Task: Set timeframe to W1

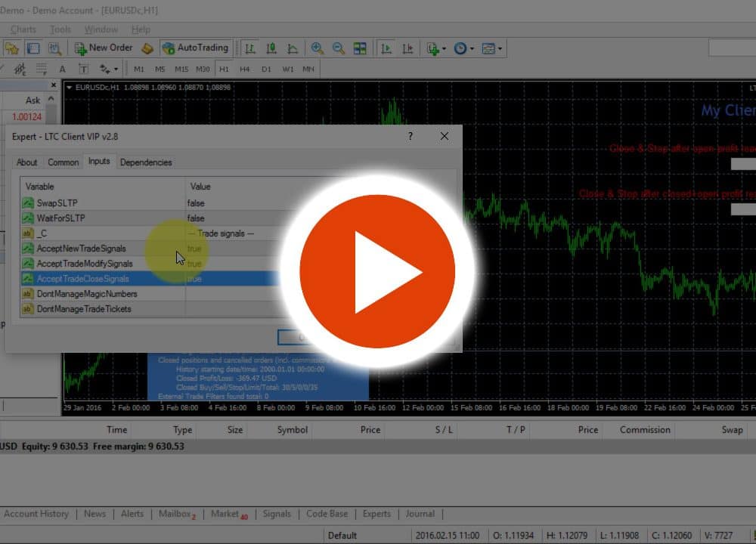Action: [288, 69]
